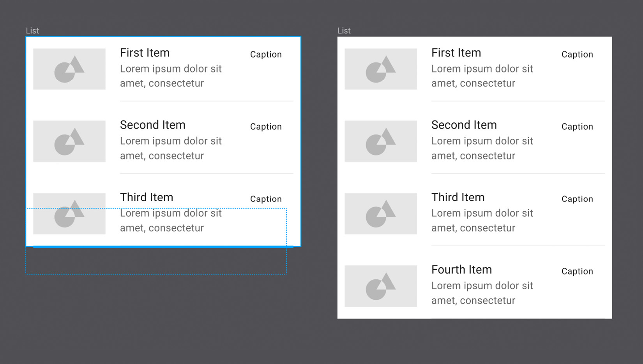Image resolution: width=643 pixels, height=364 pixels.
Task: Select the Caption next to Fourth Item
Action: pos(577,271)
